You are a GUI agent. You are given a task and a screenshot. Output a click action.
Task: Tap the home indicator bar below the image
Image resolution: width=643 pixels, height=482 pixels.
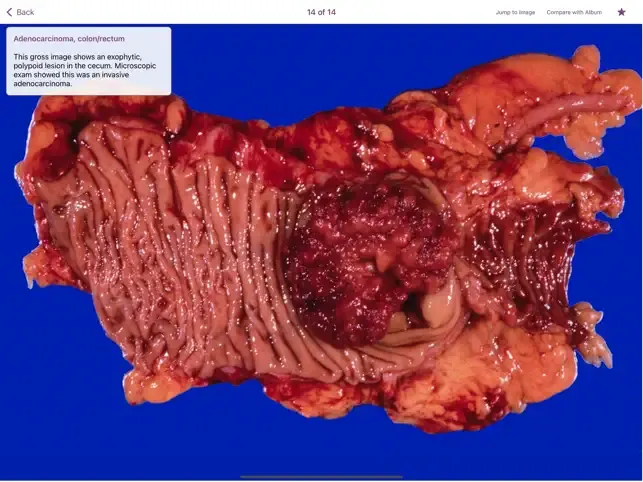click(321, 477)
